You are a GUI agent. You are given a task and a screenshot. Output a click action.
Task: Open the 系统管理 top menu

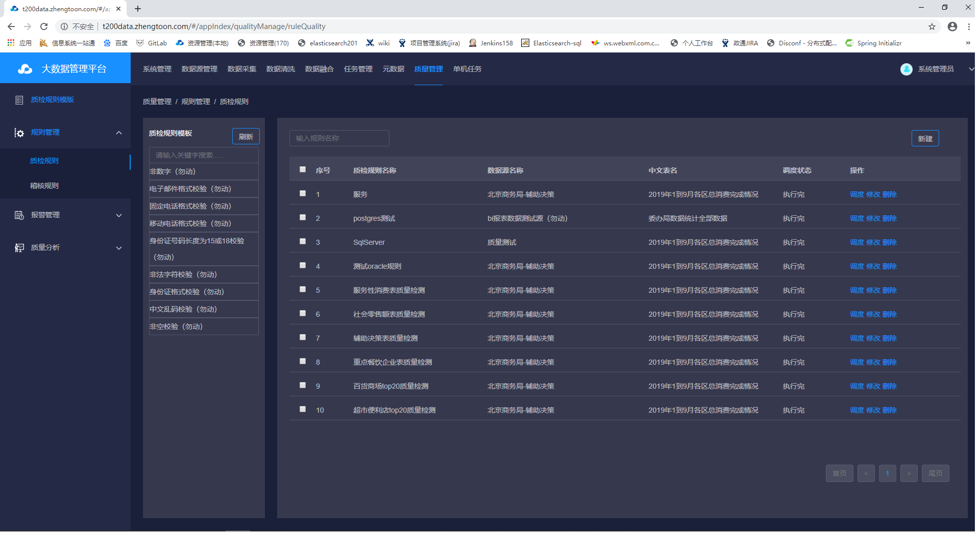pos(157,69)
